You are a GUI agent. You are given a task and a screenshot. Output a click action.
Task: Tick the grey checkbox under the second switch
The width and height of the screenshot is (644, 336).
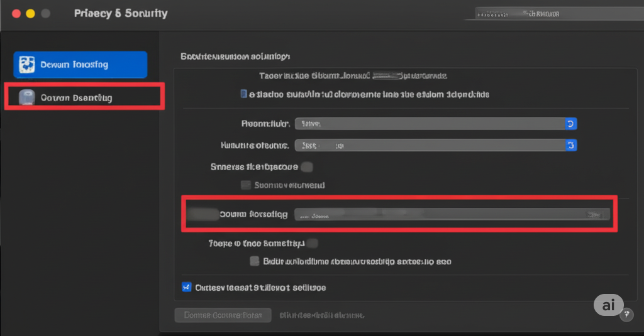tap(255, 261)
